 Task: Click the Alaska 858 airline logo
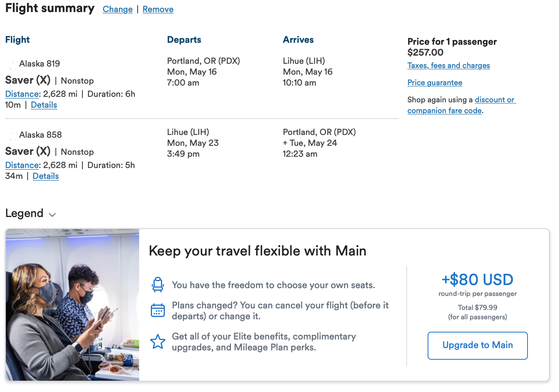point(12,135)
